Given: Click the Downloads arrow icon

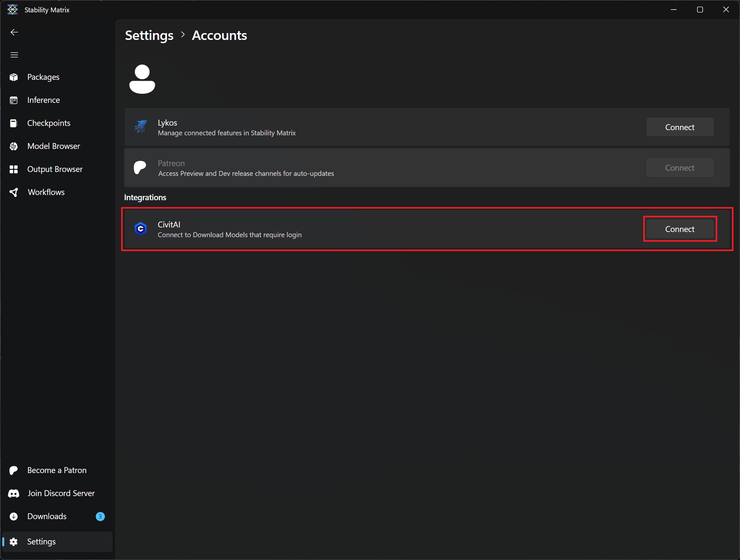Looking at the screenshot, I should point(14,517).
